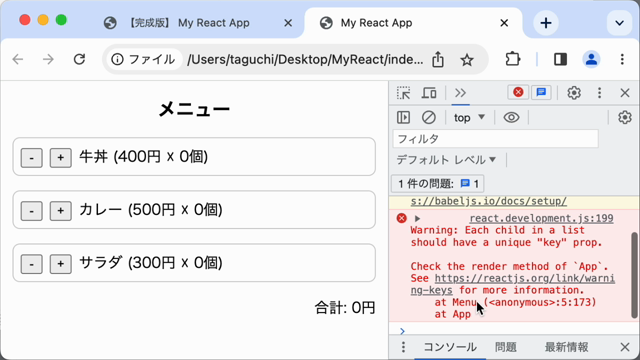Open a new browser tab
The image size is (640, 360).
(546, 23)
